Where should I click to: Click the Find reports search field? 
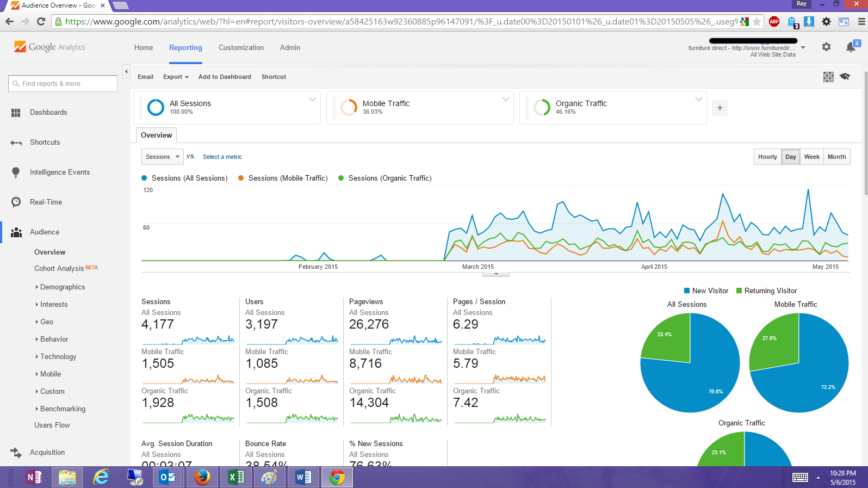63,84
